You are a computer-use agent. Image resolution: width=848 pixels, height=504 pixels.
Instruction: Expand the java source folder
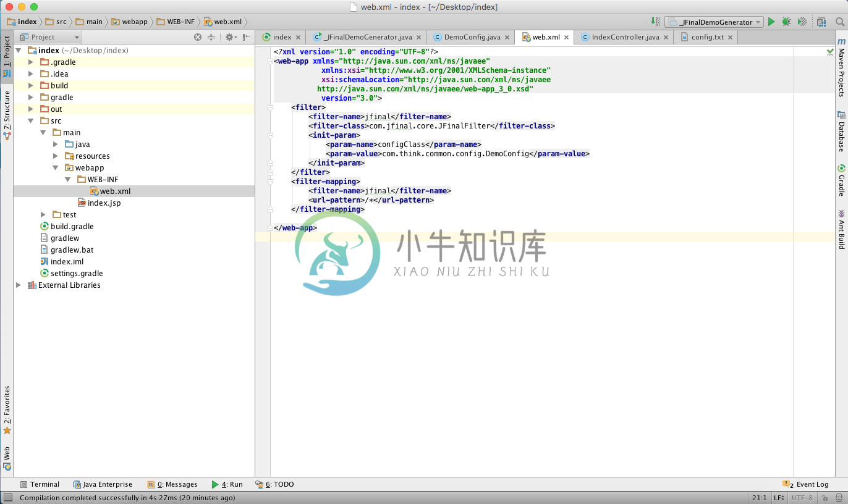coord(56,144)
